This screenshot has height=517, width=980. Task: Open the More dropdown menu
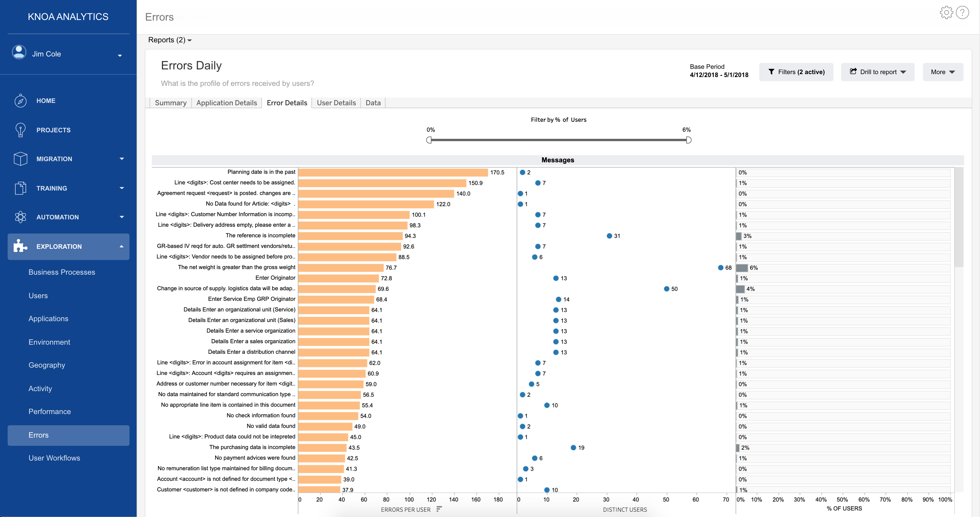point(943,72)
